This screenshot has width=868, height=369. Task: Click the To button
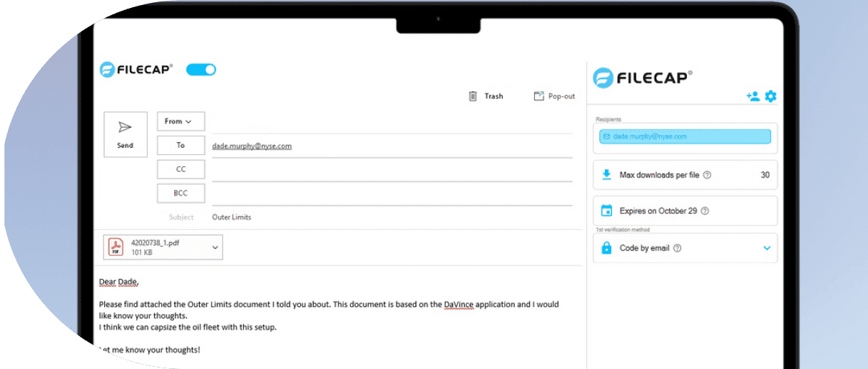181,146
